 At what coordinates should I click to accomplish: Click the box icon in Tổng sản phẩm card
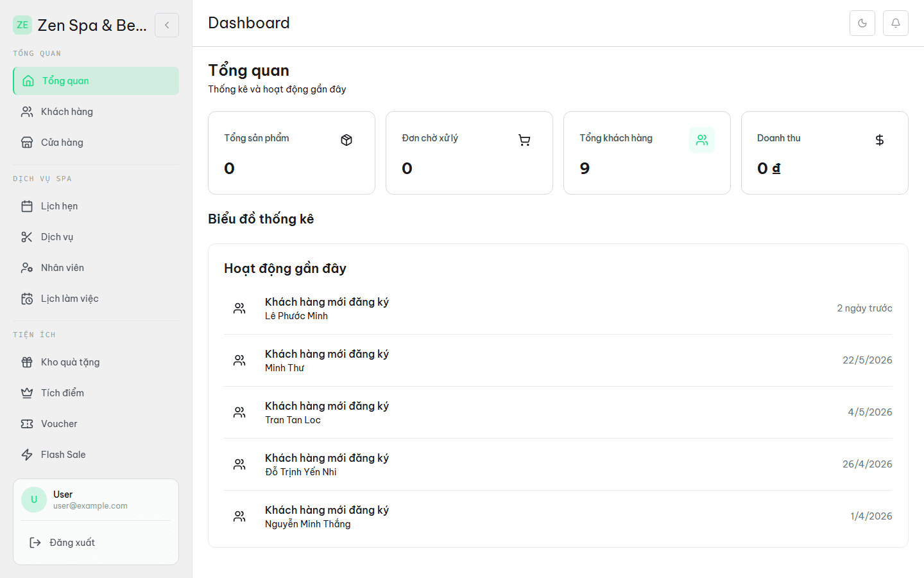coord(346,140)
